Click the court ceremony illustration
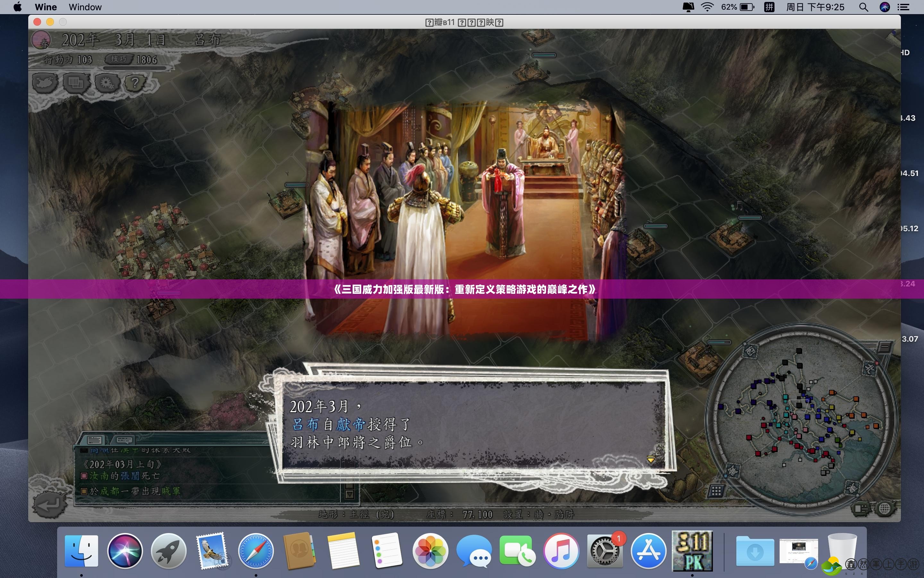Screen dimensions: 924x578 (x=465, y=221)
